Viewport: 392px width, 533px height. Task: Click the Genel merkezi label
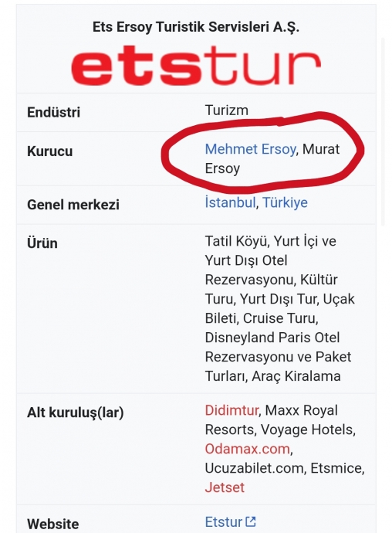(73, 205)
